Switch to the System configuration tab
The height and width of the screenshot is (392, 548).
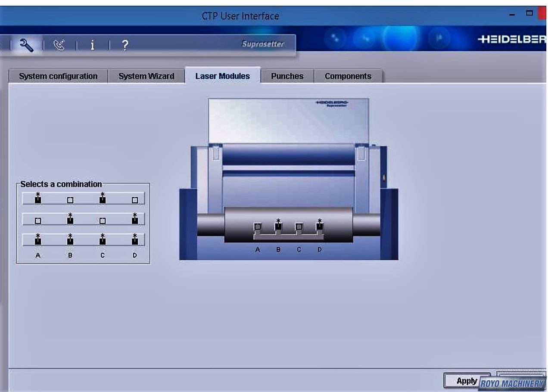pos(58,76)
